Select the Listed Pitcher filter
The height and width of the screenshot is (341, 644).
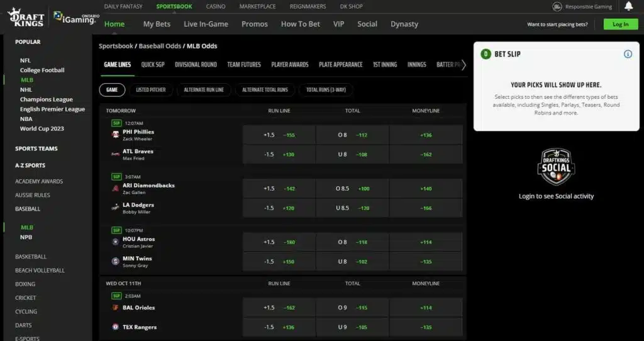151,89
